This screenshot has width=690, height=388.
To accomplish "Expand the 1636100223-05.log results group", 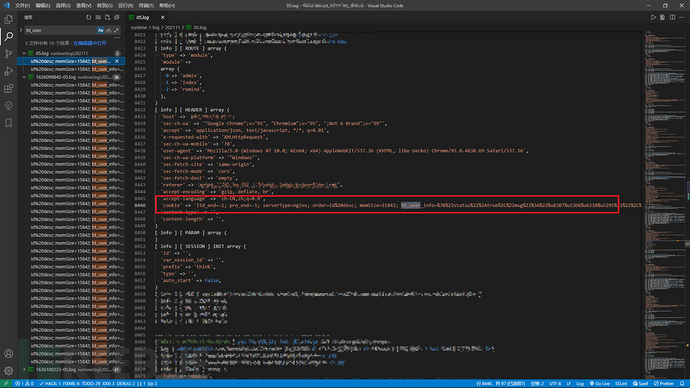I will [24, 370].
